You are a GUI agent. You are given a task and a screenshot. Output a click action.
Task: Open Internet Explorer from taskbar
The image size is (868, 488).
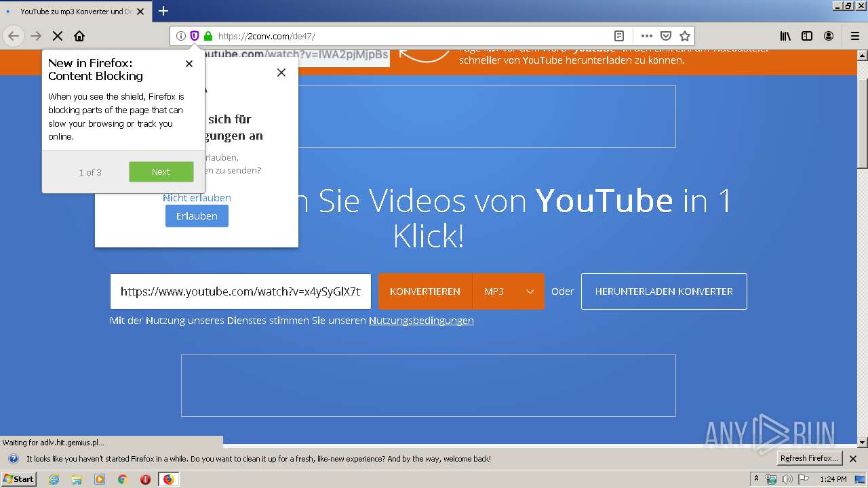point(54,479)
